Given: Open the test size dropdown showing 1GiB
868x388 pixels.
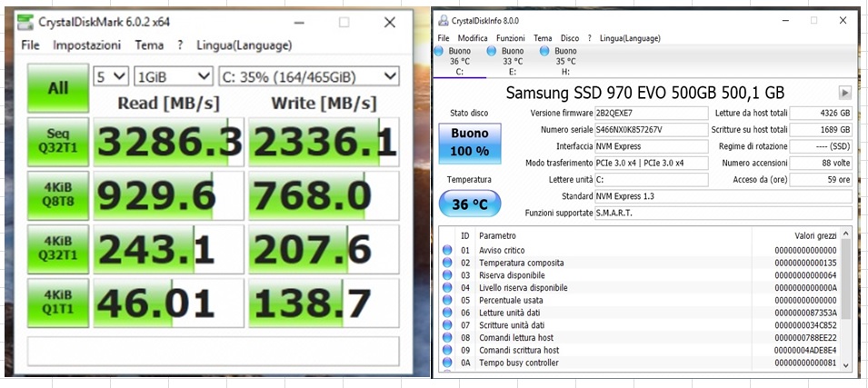Looking at the screenshot, I should click(x=174, y=76).
